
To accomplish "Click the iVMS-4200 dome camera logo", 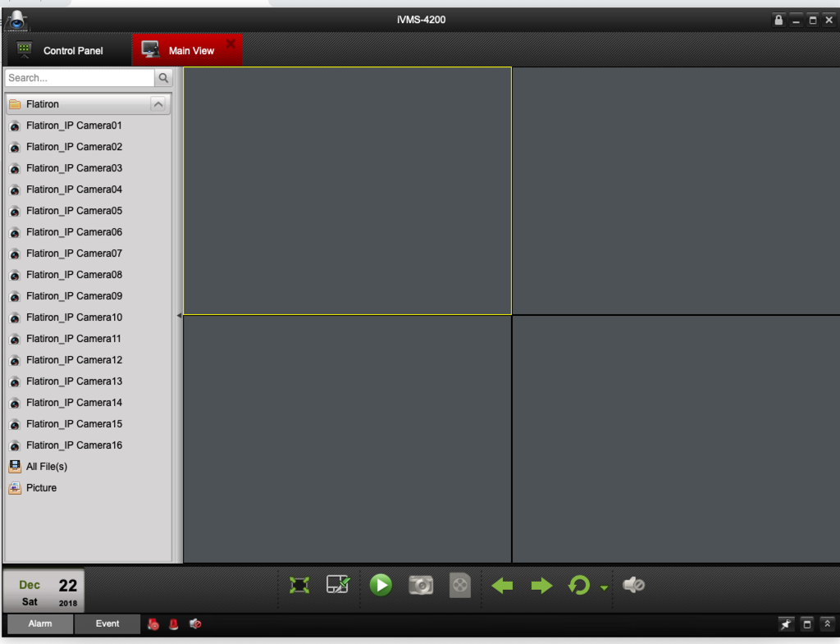I will (16, 21).
